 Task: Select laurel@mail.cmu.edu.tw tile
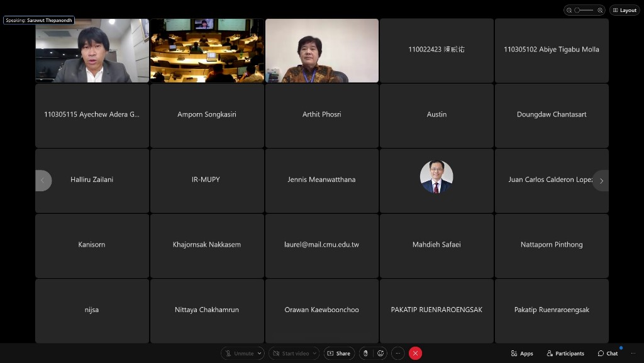[322, 246]
